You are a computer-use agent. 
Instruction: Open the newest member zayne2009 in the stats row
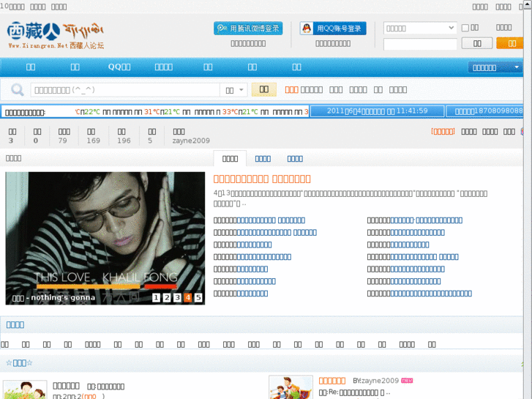tap(191, 141)
